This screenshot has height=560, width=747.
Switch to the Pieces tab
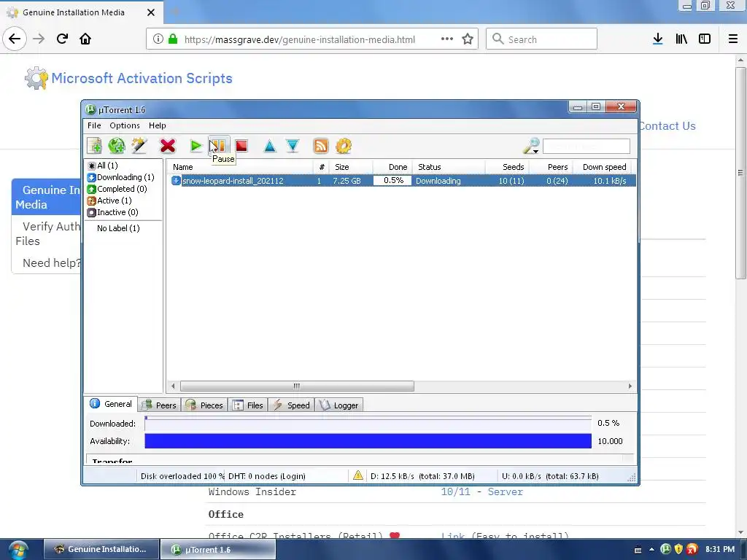[x=204, y=405]
